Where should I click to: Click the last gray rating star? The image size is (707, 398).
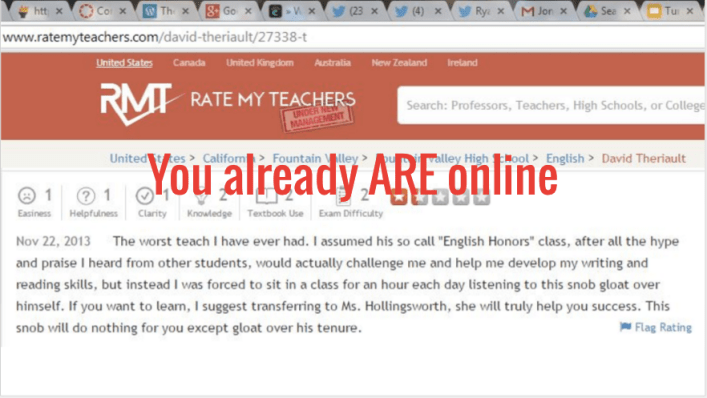pyautogui.click(x=481, y=197)
